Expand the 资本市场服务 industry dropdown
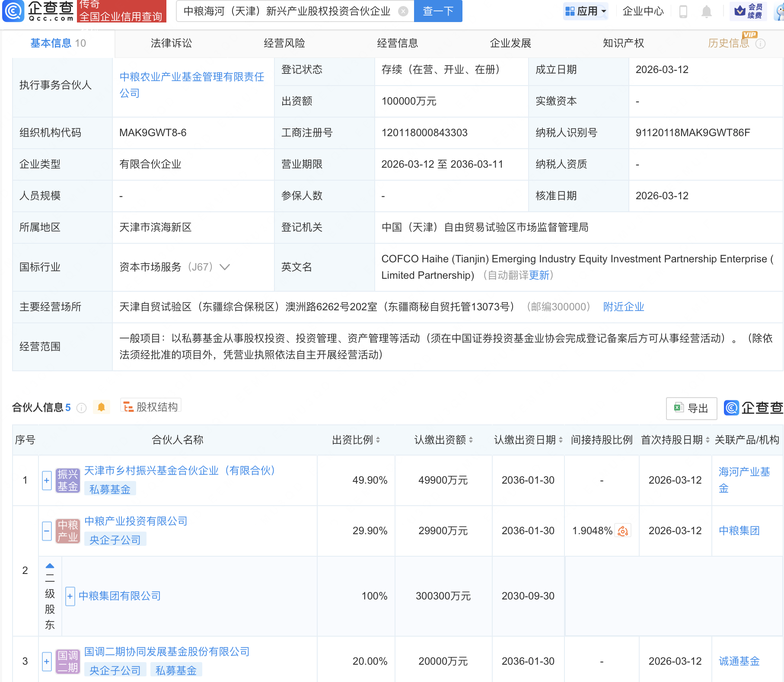This screenshot has width=784, height=682. point(225,267)
